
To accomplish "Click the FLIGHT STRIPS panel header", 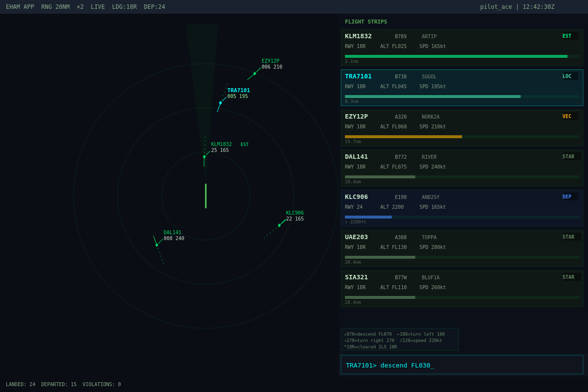I will [x=366, y=22].
